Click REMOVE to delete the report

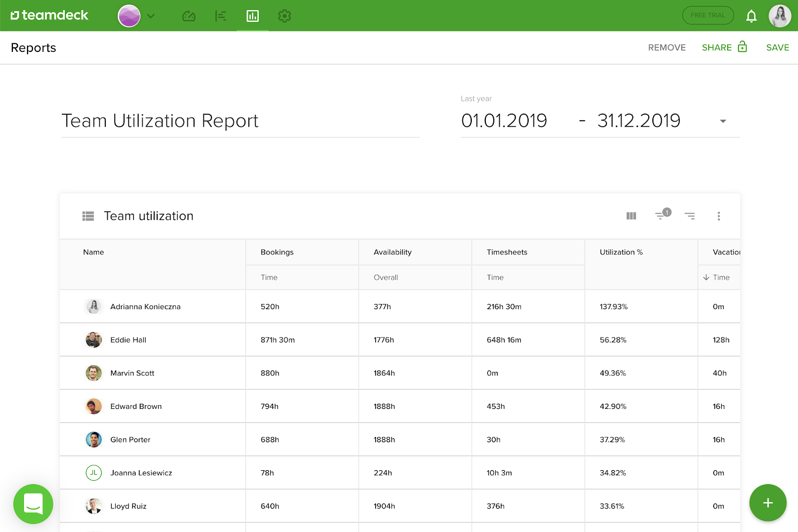[667, 47]
